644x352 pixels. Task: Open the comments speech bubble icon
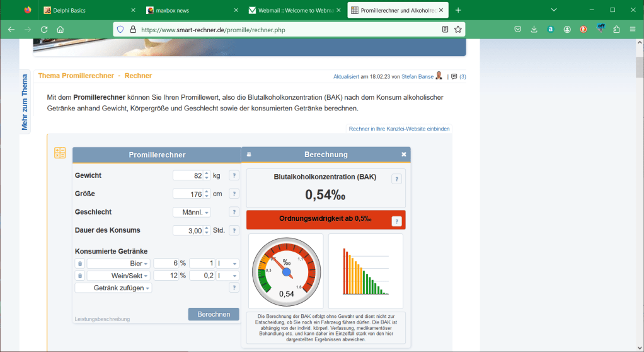pyautogui.click(x=454, y=77)
